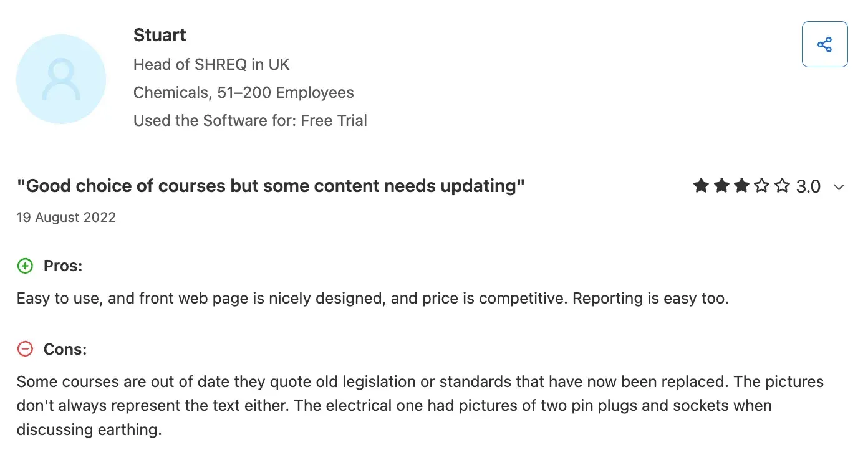
Task: Click the Cons paragraph about outdated courses
Action: (420, 406)
